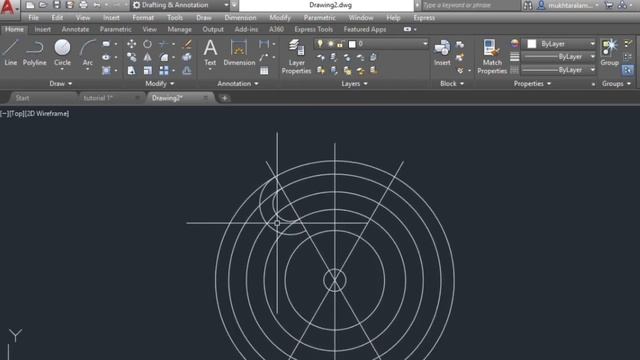Switch to the Manage ribbon tab
Viewport: 640px width, 360px height.
tap(179, 29)
